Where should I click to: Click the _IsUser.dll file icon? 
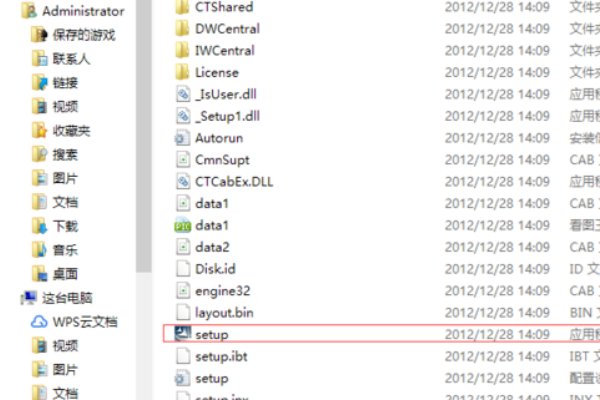coord(183,94)
